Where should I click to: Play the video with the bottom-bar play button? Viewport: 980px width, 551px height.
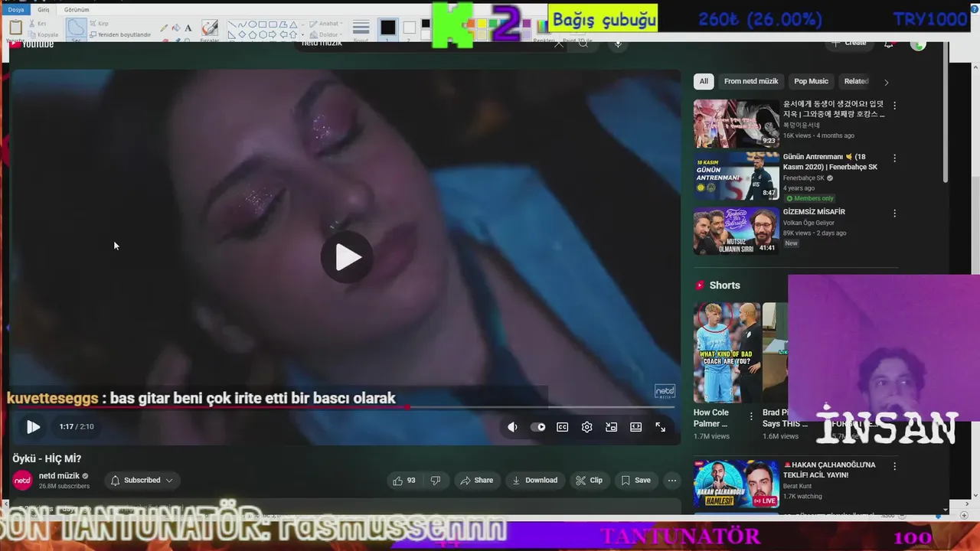point(33,427)
